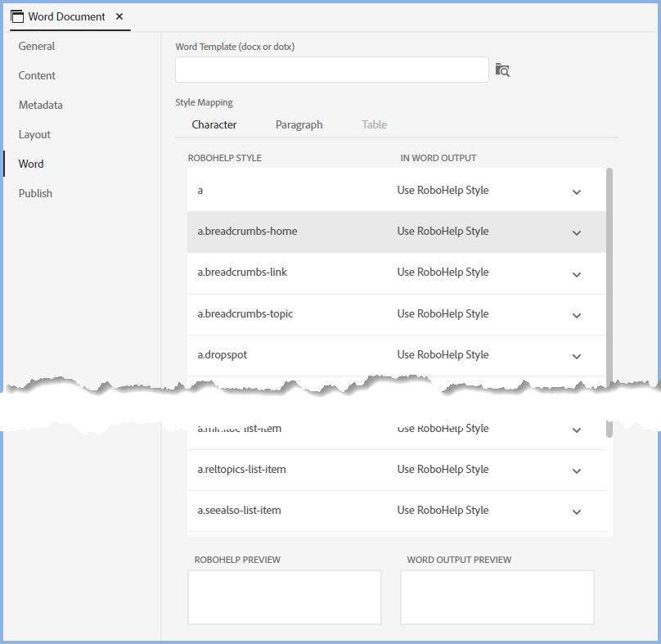Expand the a.breadcrumbs-link Word output dropdown
661x644 pixels.
[576, 273]
